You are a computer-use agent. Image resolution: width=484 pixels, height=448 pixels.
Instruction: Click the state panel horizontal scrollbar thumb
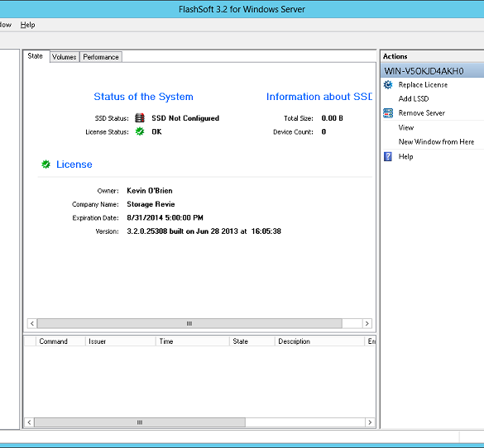coord(189,323)
